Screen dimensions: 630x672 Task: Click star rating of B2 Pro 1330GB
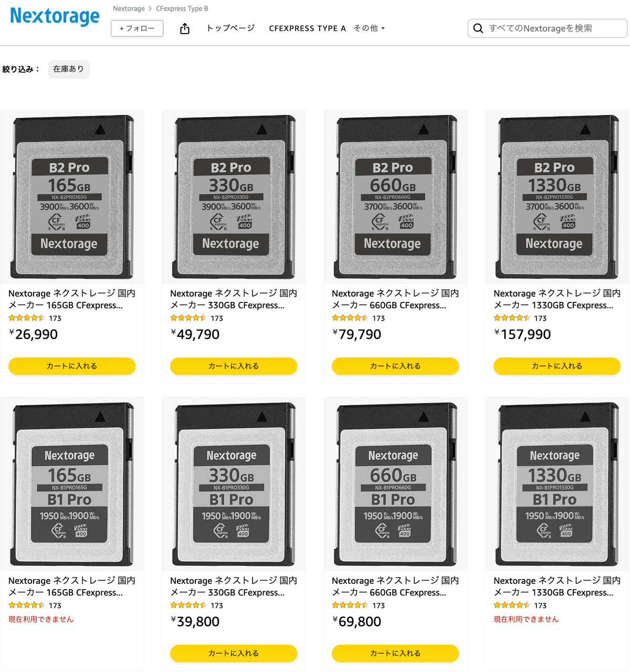pos(512,318)
